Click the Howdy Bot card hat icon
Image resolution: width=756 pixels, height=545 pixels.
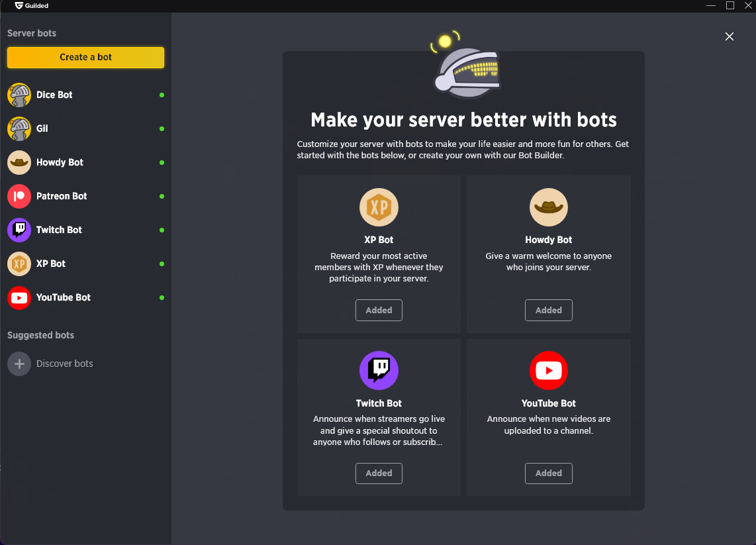549,207
